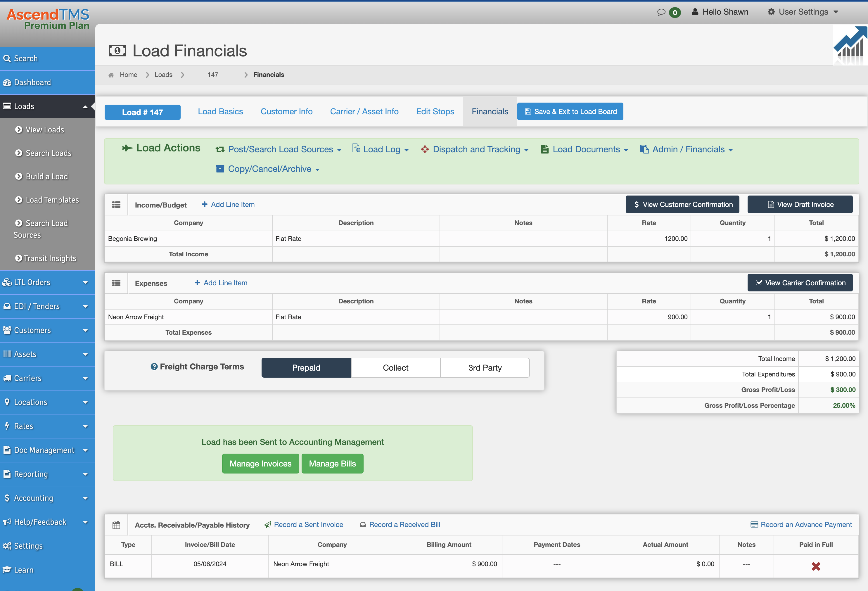868x591 pixels.
Task: Open the Load Log dropdown
Action: (x=380, y=149)
